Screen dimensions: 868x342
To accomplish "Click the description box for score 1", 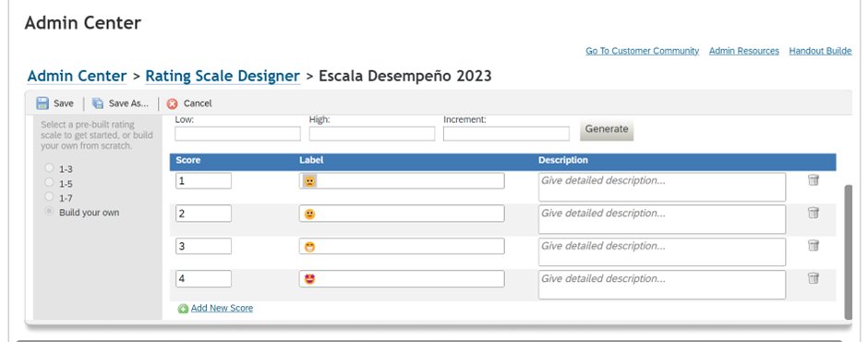I will click(662, 187).
